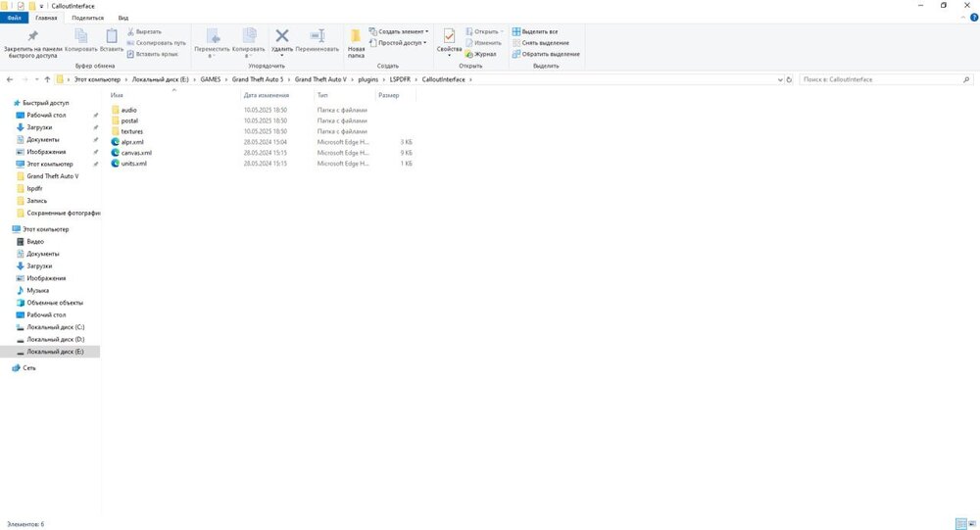Click Выделить все in ribbon

pyautogui.click(x=535, y=31)
